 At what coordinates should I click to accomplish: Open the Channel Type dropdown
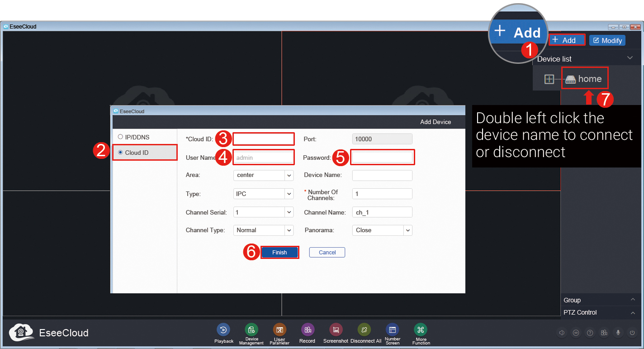pos(264,230)
